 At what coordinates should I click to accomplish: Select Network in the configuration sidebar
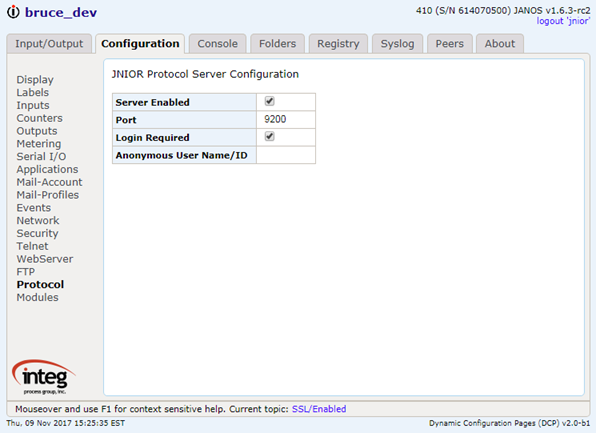[x=38, y=220]
